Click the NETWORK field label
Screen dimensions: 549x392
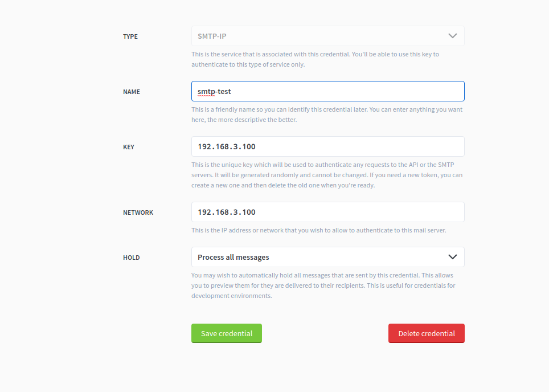pos(138,212)
